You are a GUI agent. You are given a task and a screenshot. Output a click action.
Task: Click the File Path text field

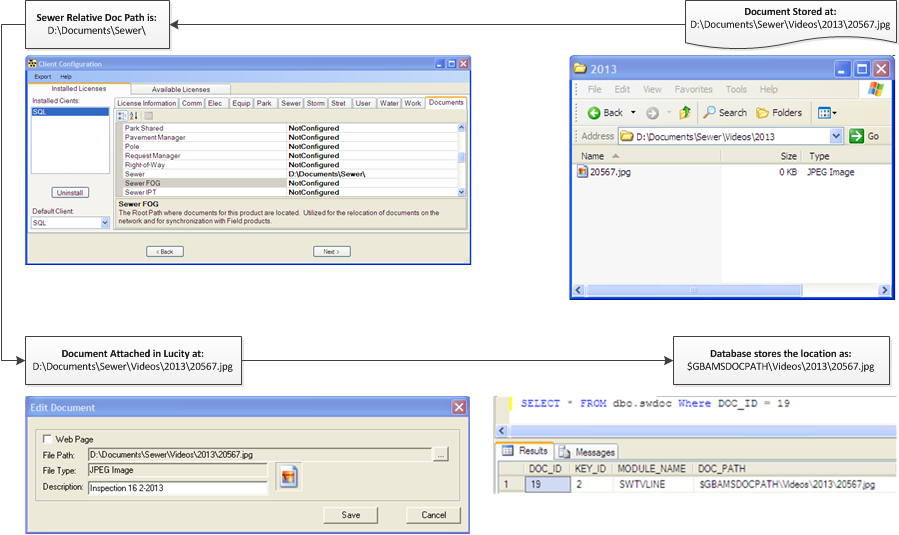(x=260, y=454)
